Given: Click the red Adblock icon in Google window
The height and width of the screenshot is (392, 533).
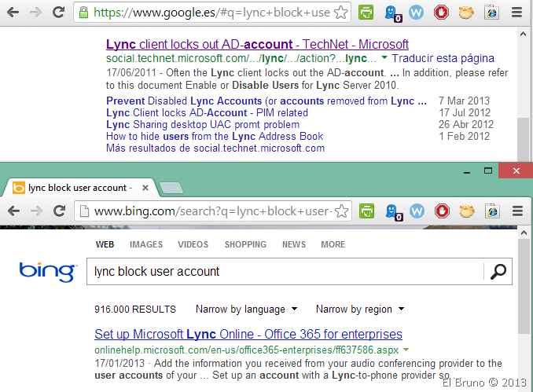Looking at the screenshot, I should coord(442,13).
